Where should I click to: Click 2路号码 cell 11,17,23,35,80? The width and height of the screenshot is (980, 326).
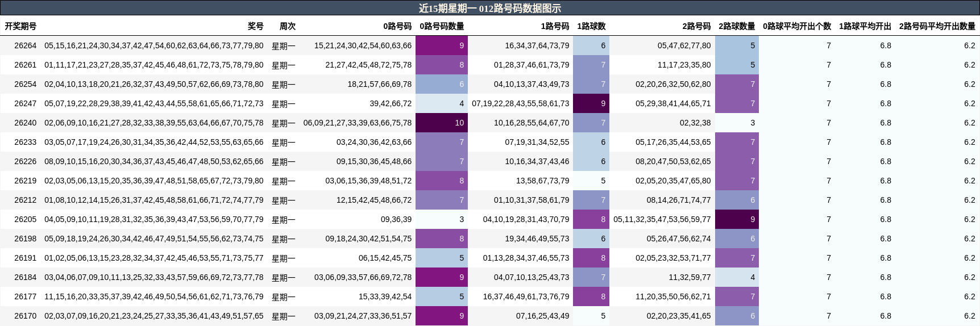684,65
